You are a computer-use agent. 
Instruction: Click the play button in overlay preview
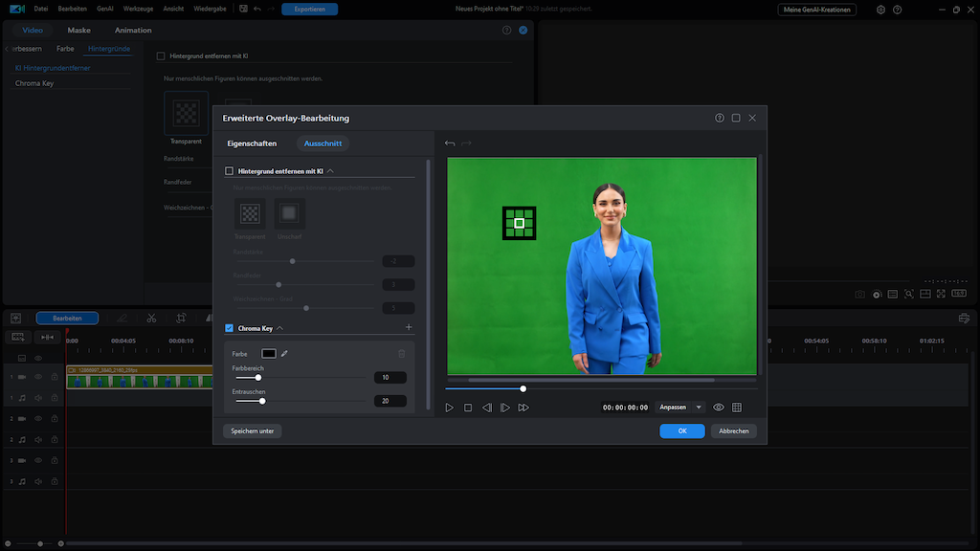449,408
